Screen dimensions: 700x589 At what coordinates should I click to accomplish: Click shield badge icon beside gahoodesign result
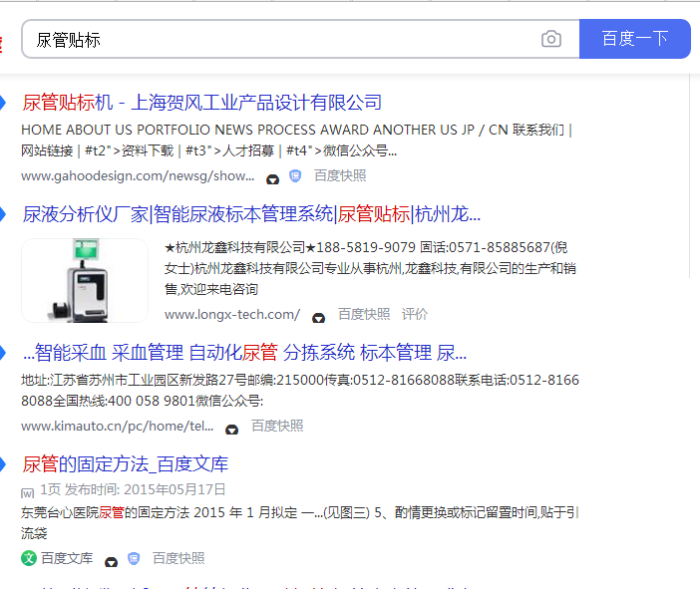(295, 176)
